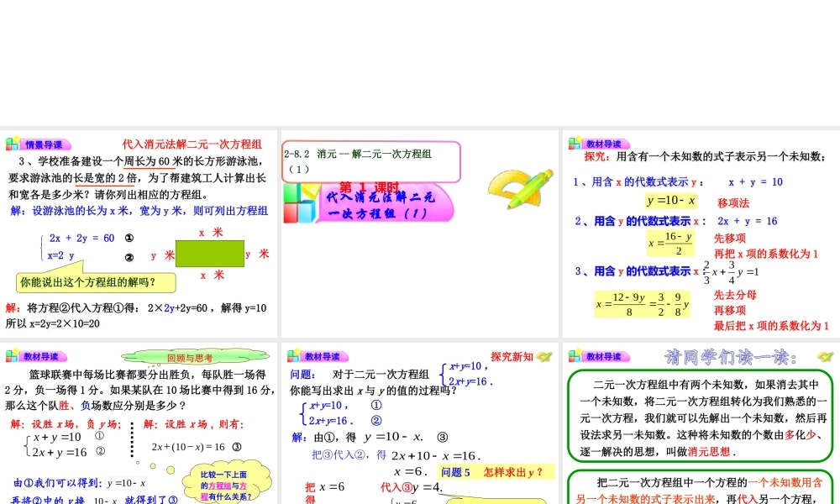840x504 pixels.
Task: Click the cube icon on the 请同学们读一读 slide's label
Action: (x=575, y=355)
